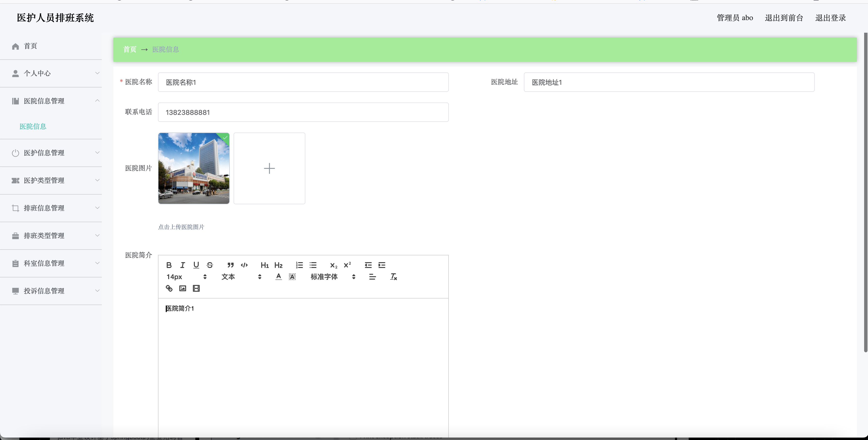
Task: Click the plus box to upload image
Action: click(x=269, y=168)
